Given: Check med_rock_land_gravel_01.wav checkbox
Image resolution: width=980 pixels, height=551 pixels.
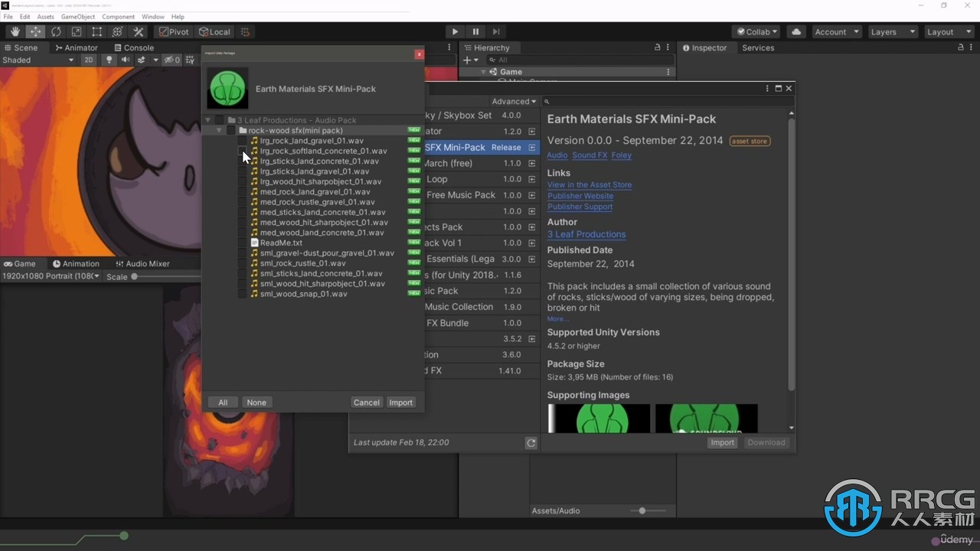Looking at the screenshot, I should [x=243, y=192].
